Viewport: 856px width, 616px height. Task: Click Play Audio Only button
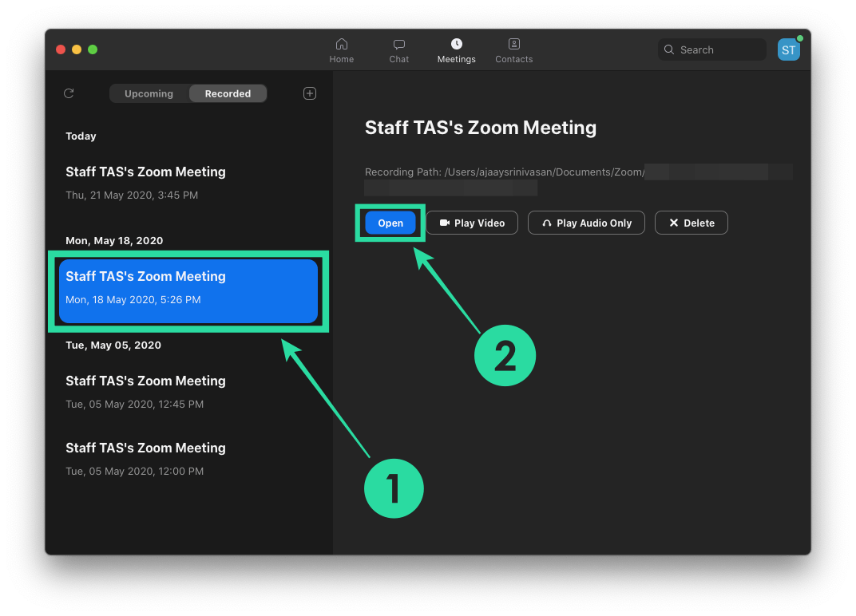tap(586, 223)
